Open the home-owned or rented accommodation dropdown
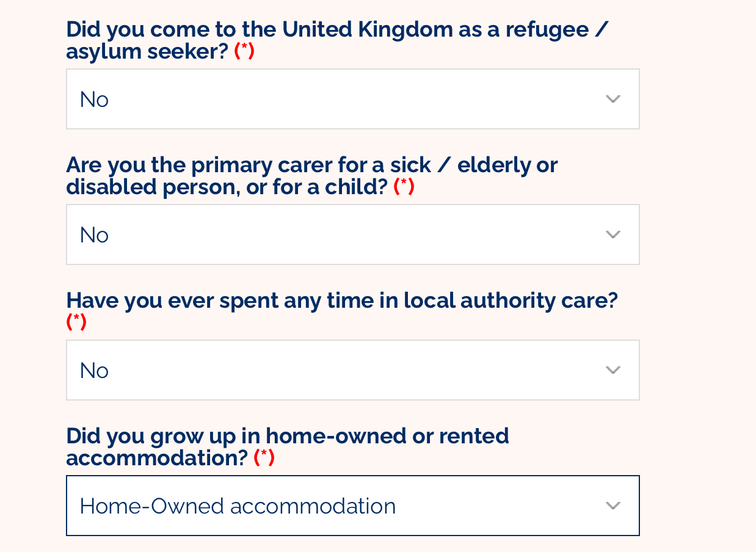 (x=352, y=506)
